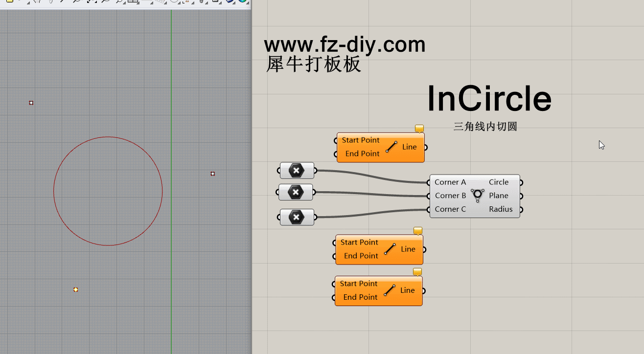Click the Corner A input label
This screenshot has width=644, height=354.
click(x=450, y=182)
